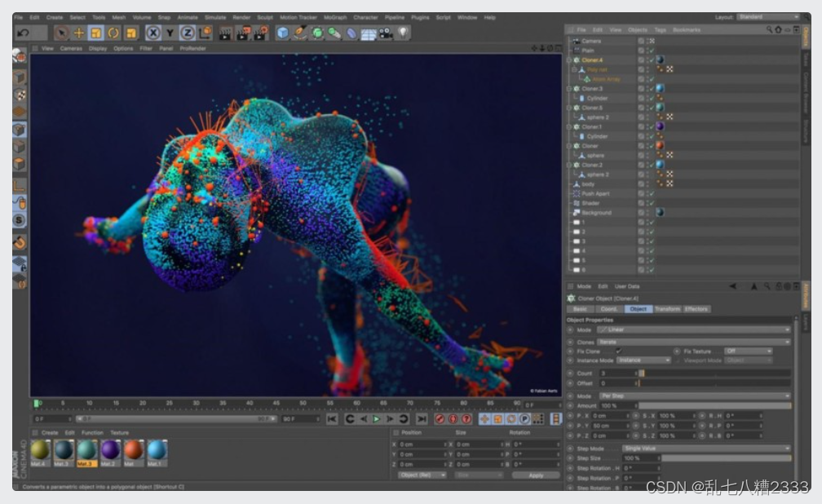
Task: Click the Camera object toolbar icon
Action: [x=386, y=33]
